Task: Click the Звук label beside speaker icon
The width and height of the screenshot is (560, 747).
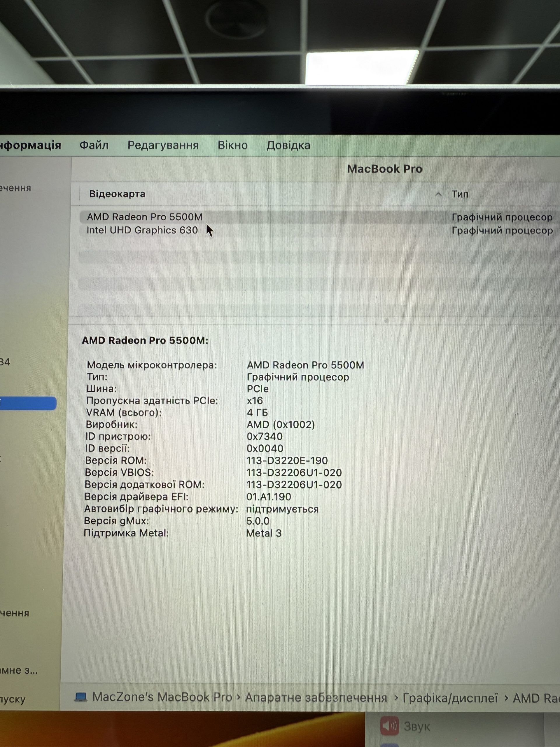Action: point(417,726)
